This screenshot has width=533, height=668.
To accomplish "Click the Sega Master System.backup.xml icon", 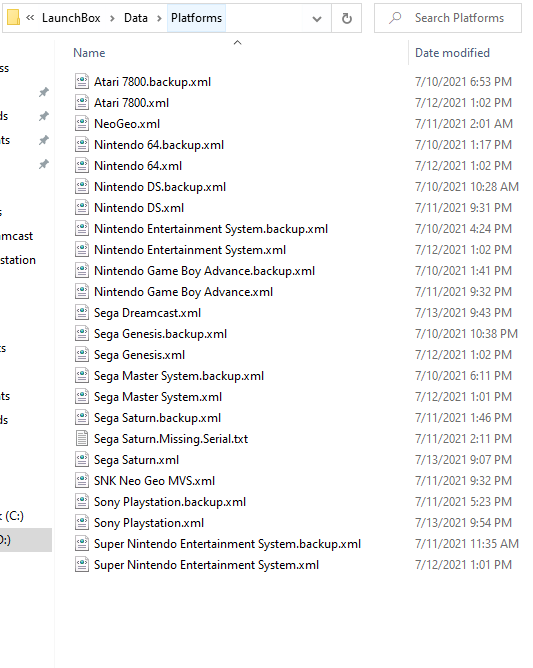I will (82, 376).
